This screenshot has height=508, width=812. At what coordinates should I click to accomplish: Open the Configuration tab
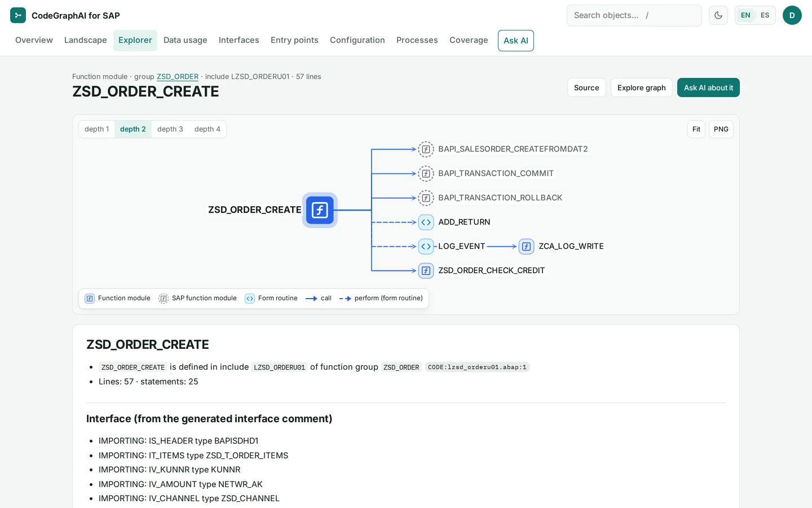358,40
